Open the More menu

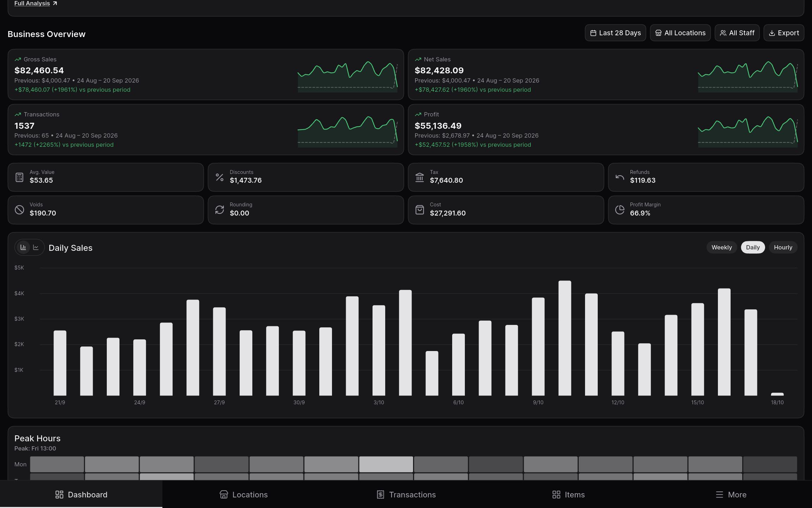[731, 494]
